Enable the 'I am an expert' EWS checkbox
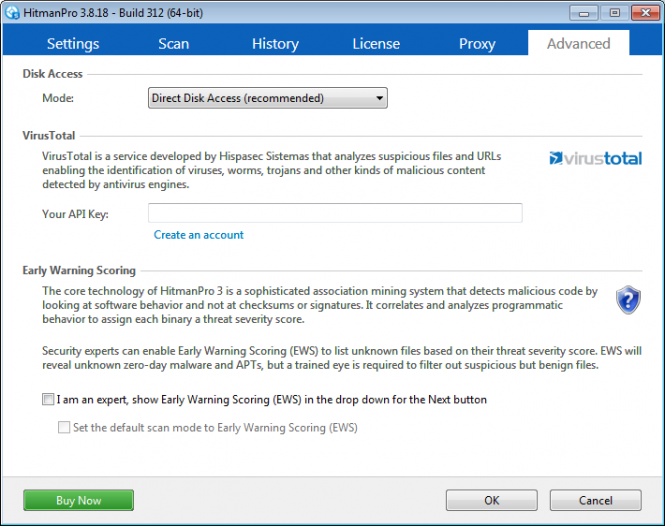 (48, 399)
